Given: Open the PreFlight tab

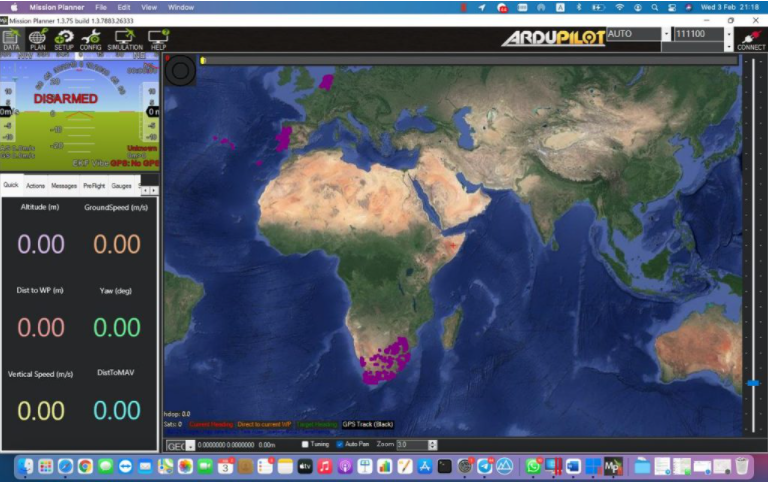Looking at the screenshot, I should [x=94, y=186].
